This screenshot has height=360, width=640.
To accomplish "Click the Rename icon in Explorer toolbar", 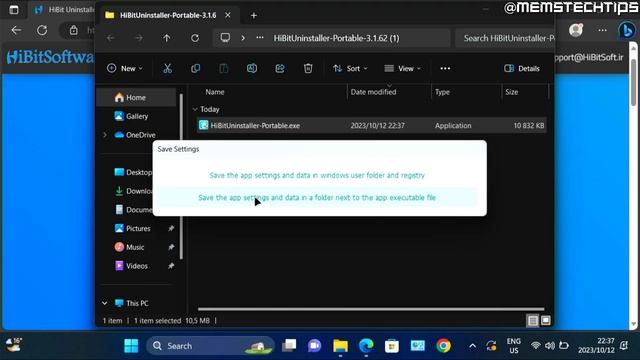I will click(252, 69).
